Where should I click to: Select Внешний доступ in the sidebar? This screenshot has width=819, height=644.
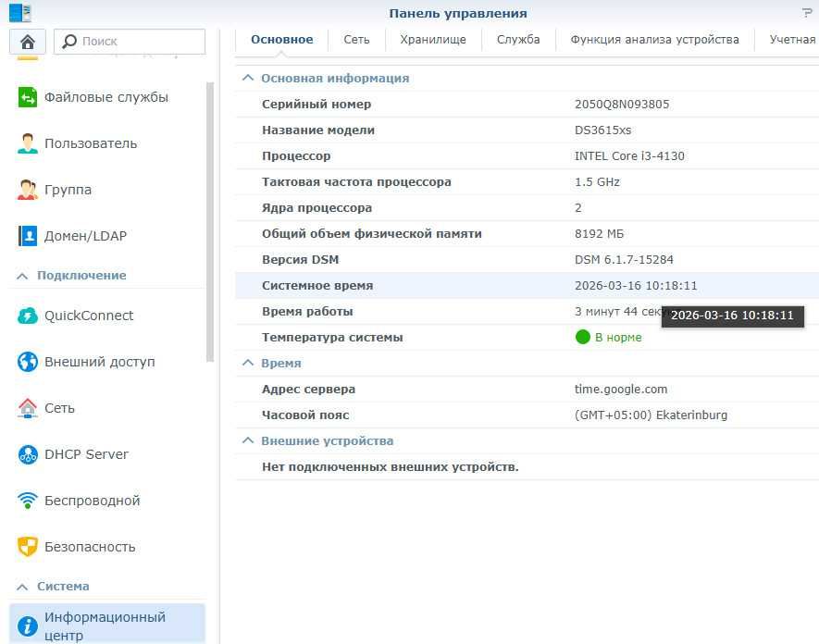tap(100, 362)
